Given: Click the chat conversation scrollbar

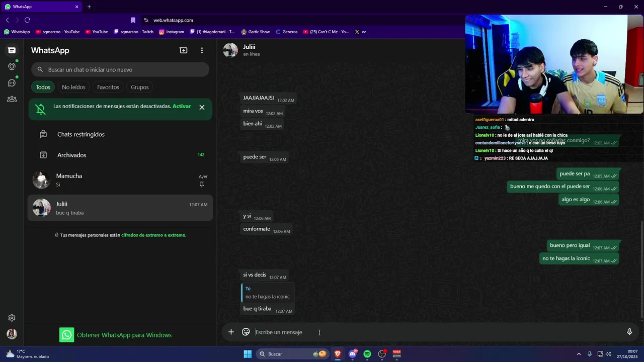Looking at the screenshot, I should pyautogui.click(x=641, y=270).
